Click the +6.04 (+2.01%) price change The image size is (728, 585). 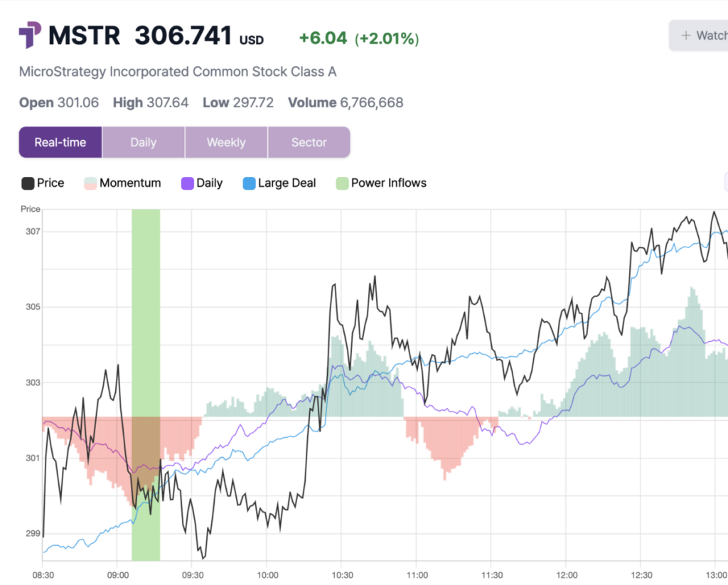click(358, 38)
